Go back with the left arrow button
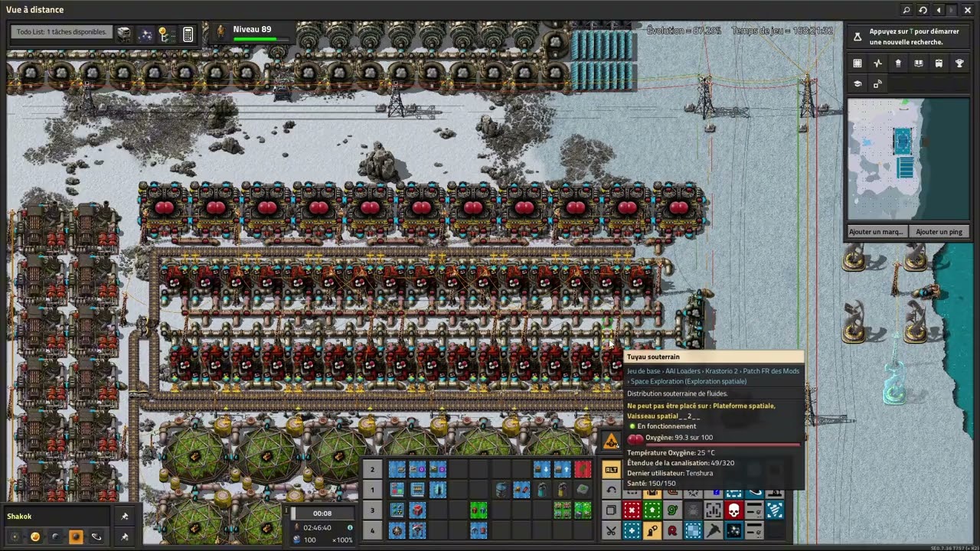This screenshot has height=551, width=980. 939,10
